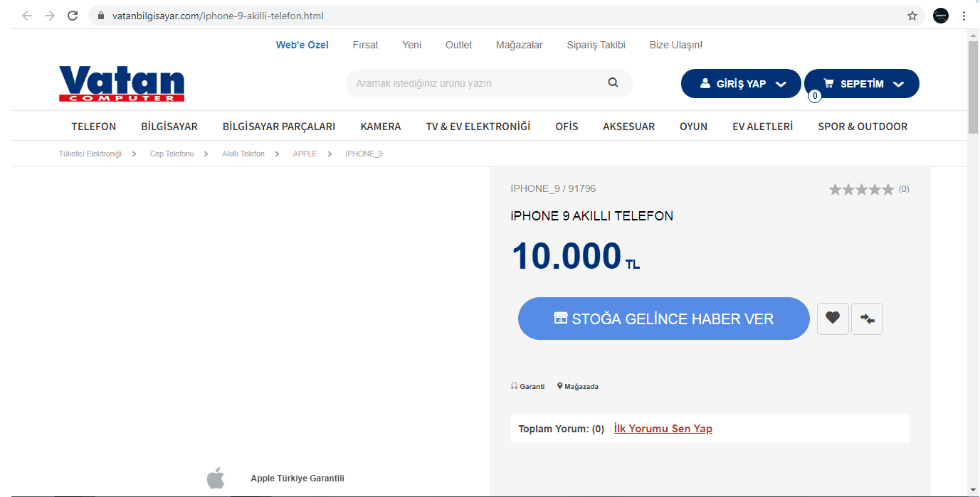
Task: Click Apple Türkiye Garantili text
Action: click(x=297, y=479)
